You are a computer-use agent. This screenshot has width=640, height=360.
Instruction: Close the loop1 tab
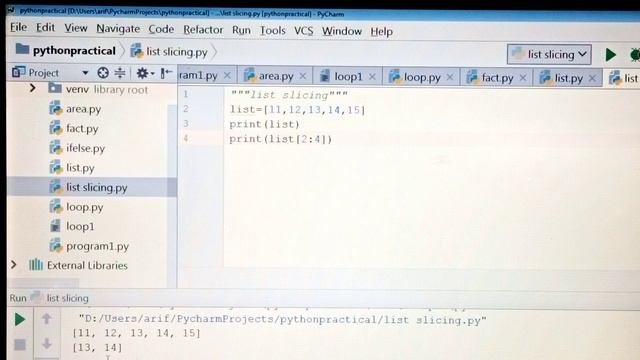[372, 77]
